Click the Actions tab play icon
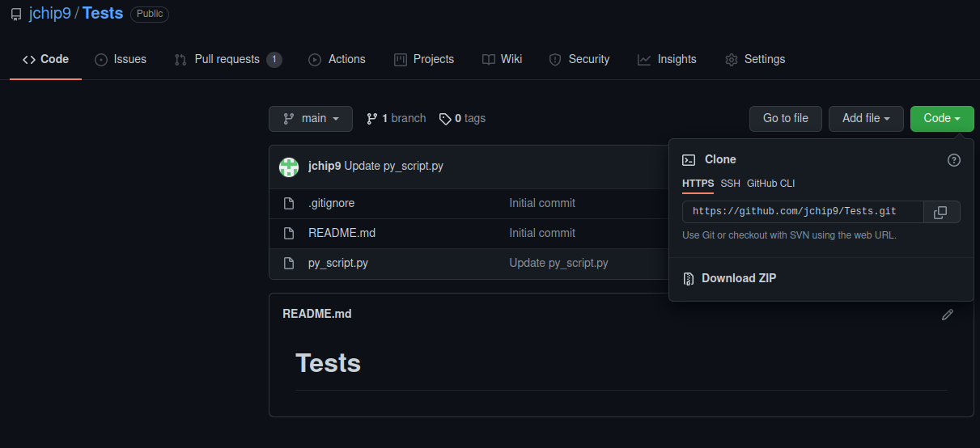This screenshot has height=448, width=980. [x=315, y=60]
